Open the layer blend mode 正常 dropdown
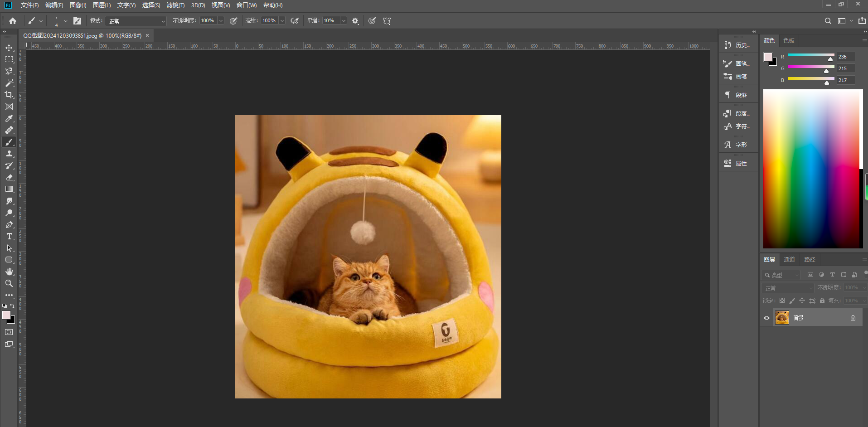Screen dimensions: 868x427 [x=788, y=288]
